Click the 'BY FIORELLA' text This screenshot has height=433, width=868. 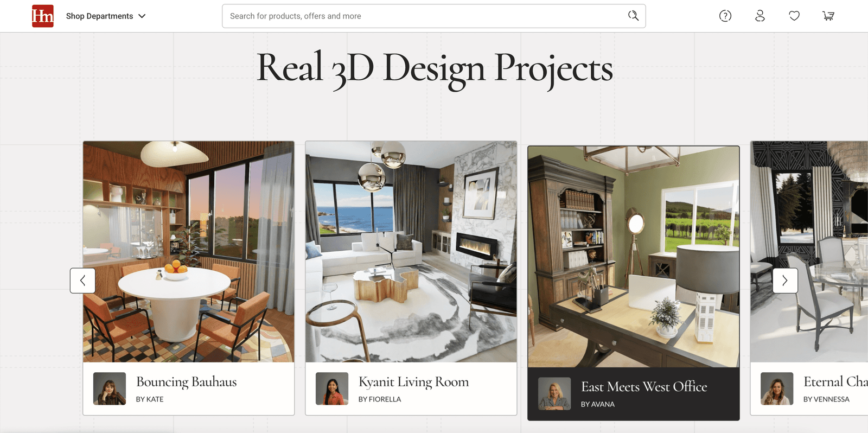click(x=380, y=399)
